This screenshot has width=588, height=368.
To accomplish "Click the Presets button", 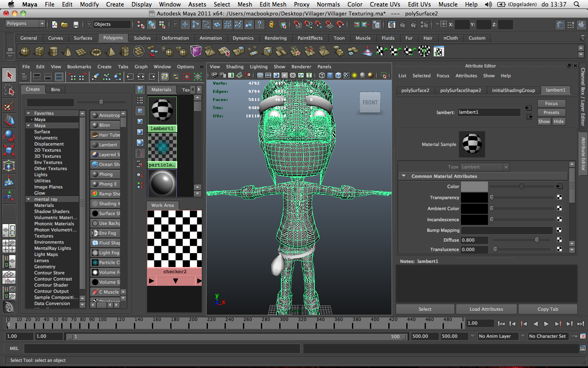I will click(551, 112).
